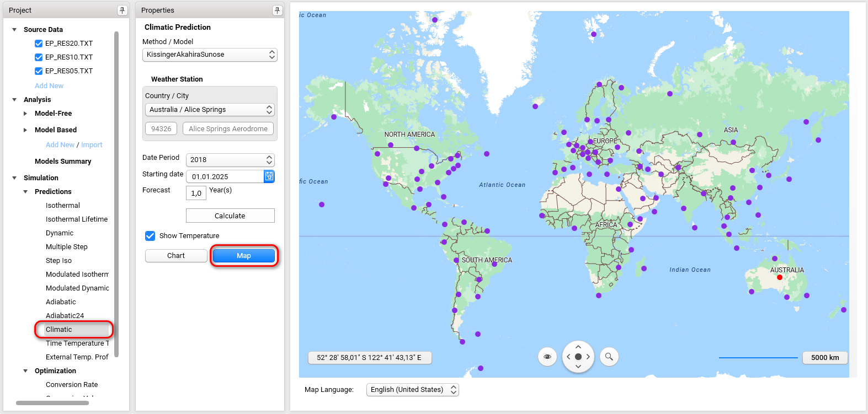Pan the map right with the arrow
The width and height of the screenshot is (868, 414).
[x=588, y=357]
